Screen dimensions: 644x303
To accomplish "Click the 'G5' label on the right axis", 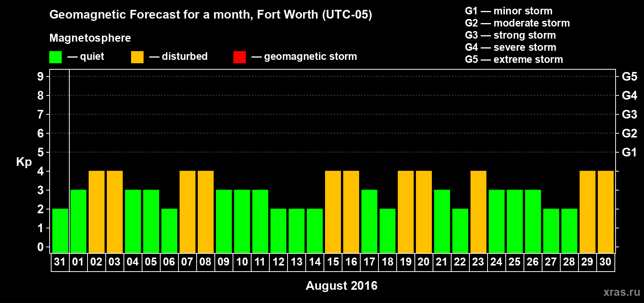I will [x=630, y=77].
